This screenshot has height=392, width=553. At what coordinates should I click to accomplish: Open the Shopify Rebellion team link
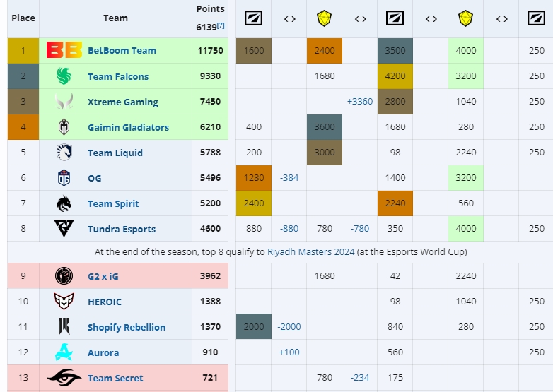click(126, 327)
